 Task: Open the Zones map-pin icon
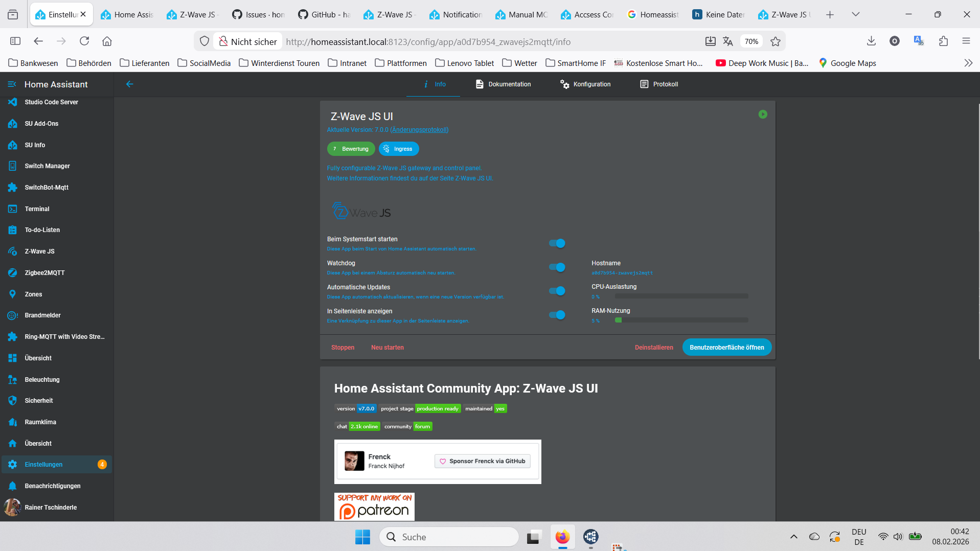pyautogui.click(x=13, y=294)
